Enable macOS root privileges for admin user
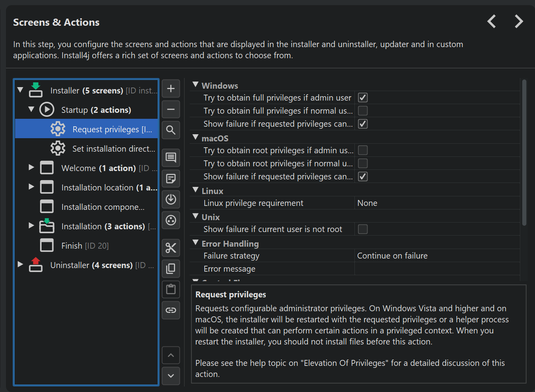 [362, 150]
